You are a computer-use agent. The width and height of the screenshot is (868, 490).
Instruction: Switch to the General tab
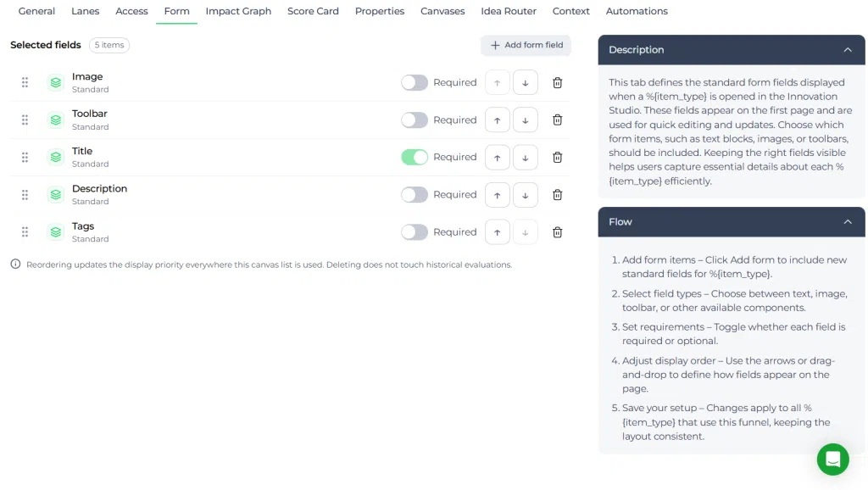[36, 11]
